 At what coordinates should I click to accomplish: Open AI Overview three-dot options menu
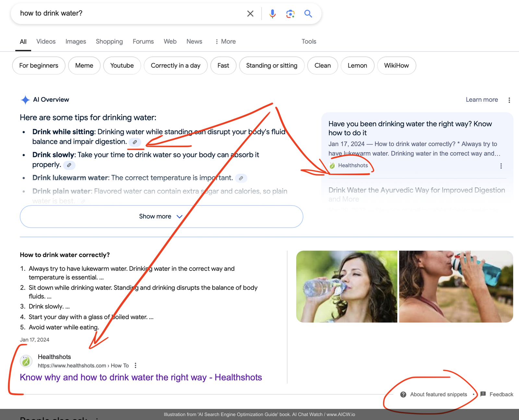pyautogui.click(x=509, y=100)
